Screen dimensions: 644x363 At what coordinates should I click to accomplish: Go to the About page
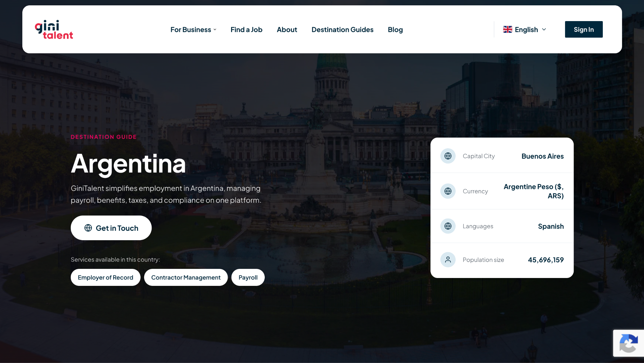pos(287,30)
